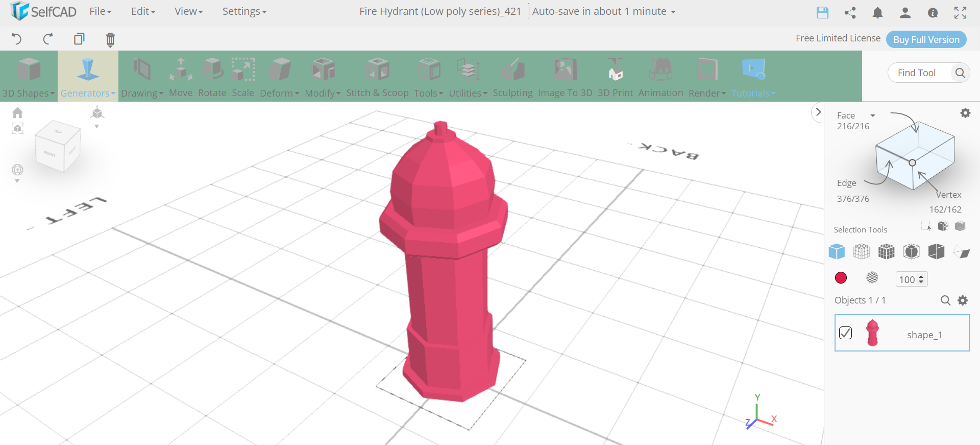Screen dimensions: 980x445
Task: Open the Tutorials dropdown
Action: 753,76
